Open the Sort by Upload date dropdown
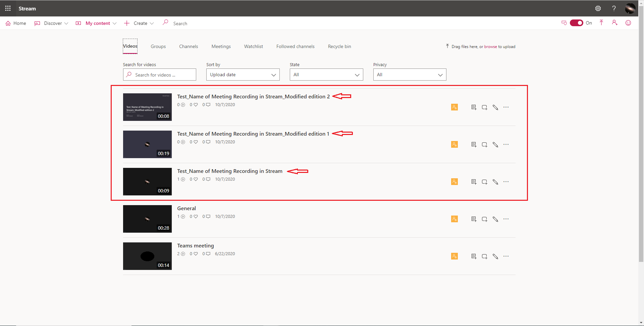The width and height of the screenshot is (644, 326). pyautogui.click(x=243, y=75)
